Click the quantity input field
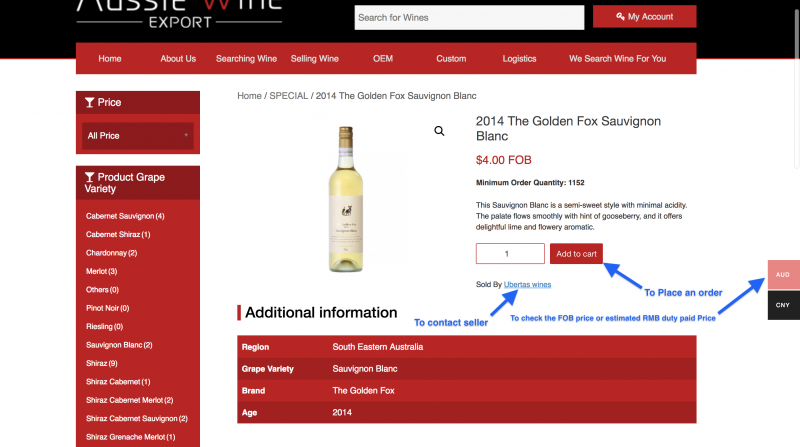800x447 pixels. click(510, 254)
